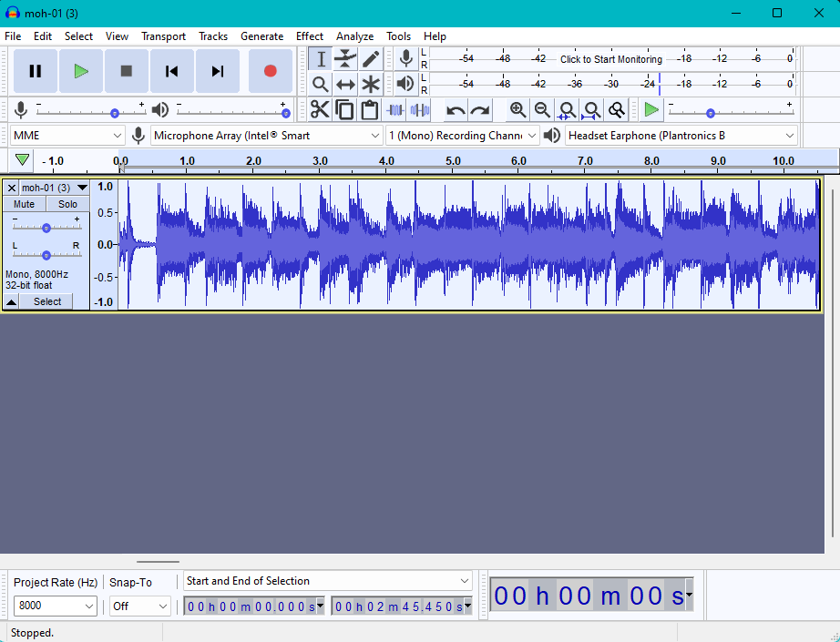Image resolution: width=840 pixels, height=642 pixels.
Task: Open the Snap-To Off dropdown
Action: point(139,606)
